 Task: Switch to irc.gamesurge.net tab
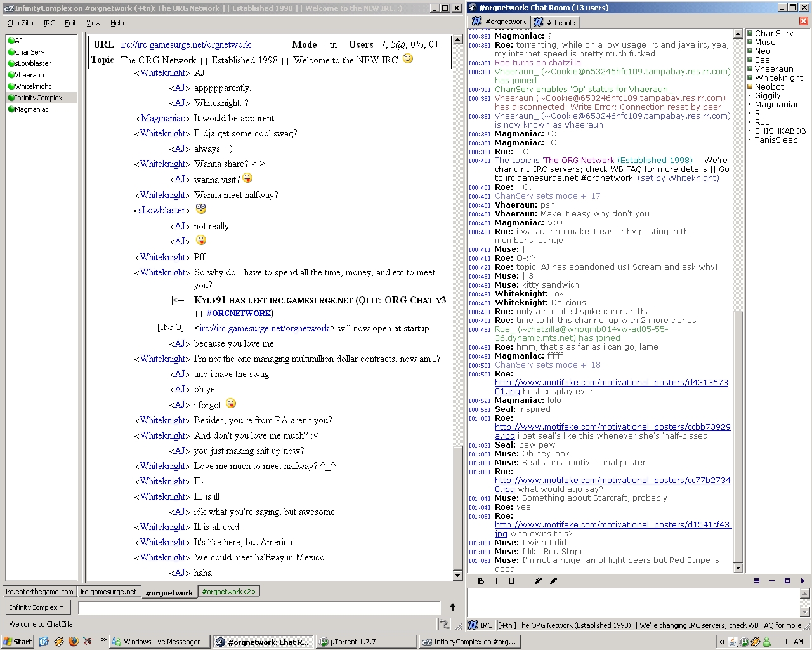tap(108, 592)
